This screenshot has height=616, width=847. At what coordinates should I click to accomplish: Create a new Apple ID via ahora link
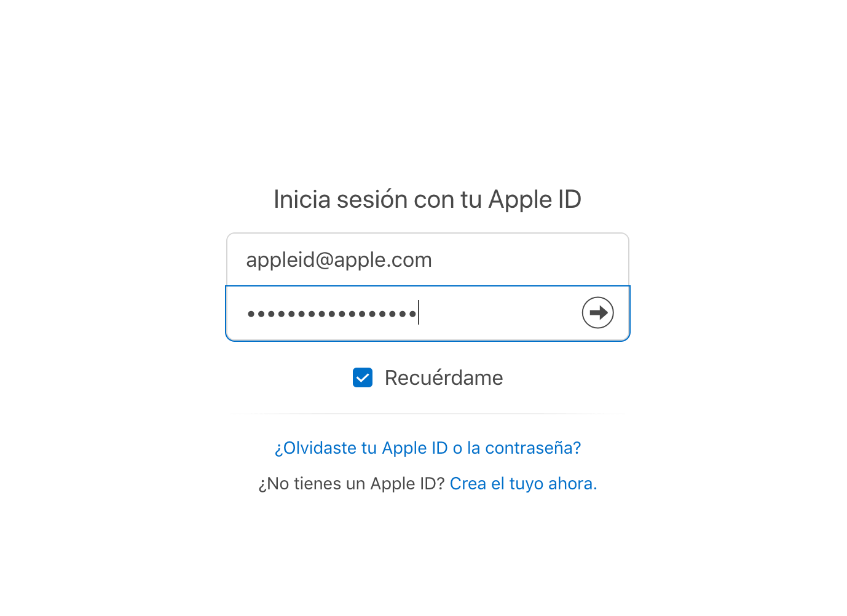click(524, 484)
